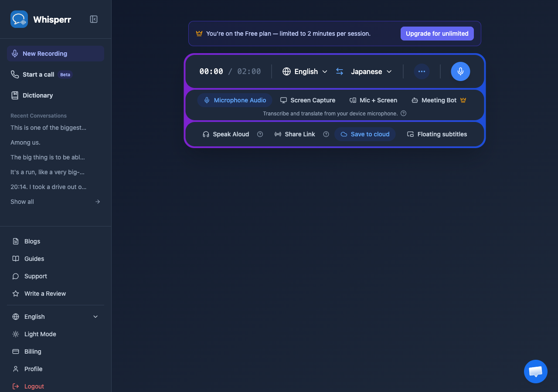Screen dimensions: 558x392
Task: Enable Floating subtitles
Action: (437, 134)
